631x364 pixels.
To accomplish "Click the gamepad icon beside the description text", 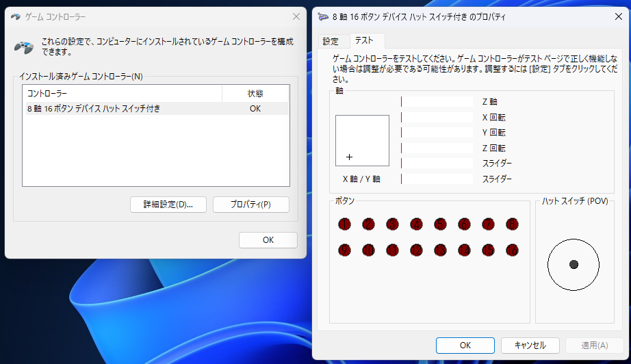I will [x=24, y=47].
